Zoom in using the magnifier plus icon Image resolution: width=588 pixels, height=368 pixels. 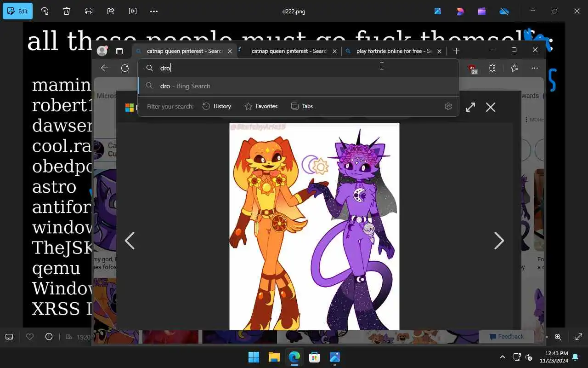[x=558, y=337]
